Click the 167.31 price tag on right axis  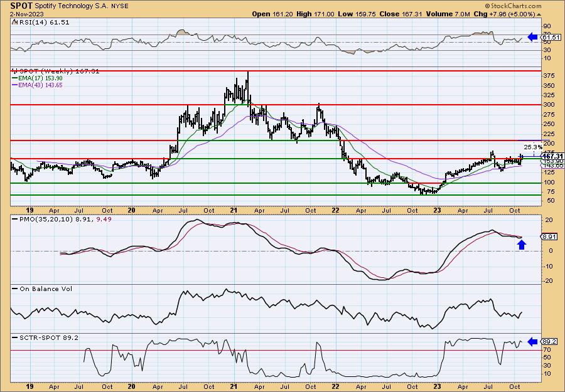click(x=552, y=156)
